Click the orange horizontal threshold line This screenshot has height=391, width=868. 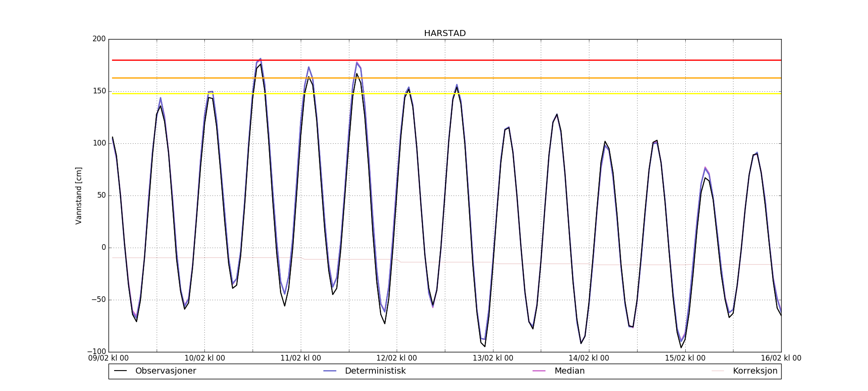pyautogui.click(x=447, y=78)
